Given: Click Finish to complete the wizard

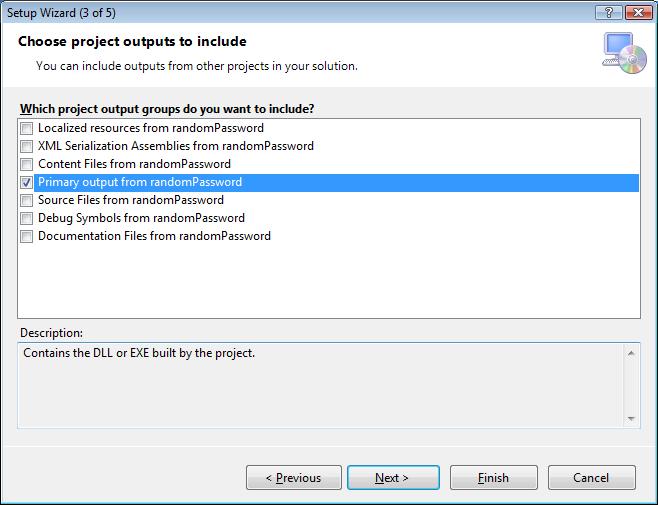Looking at the screenshot, I should pyautogui.click(x=494, y=478).
